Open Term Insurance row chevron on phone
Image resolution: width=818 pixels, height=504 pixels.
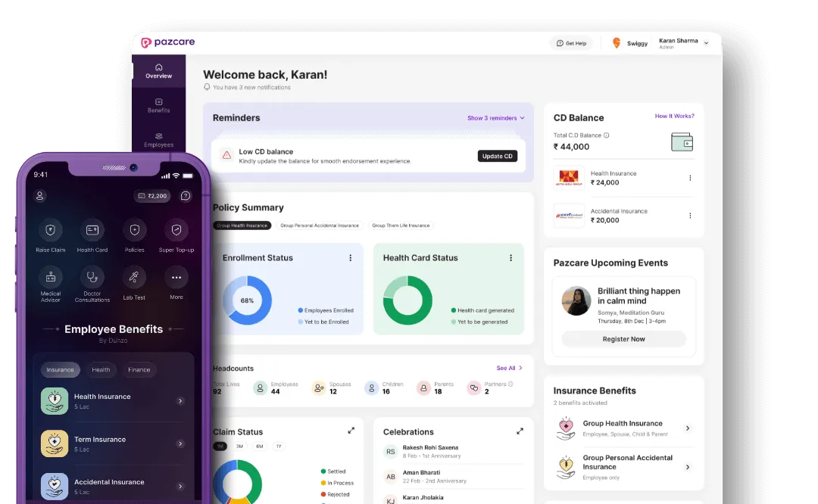tap(180, 444)
